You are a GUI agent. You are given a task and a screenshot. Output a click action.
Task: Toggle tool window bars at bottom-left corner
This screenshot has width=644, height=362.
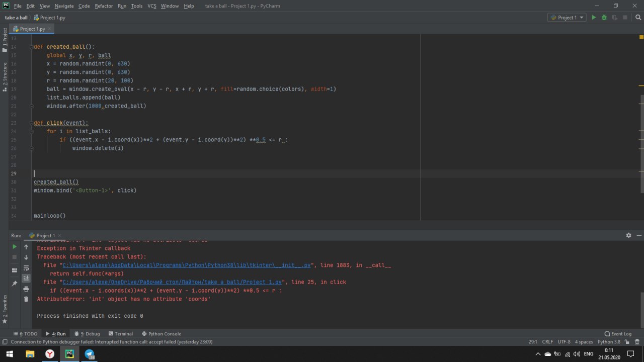tap(5, 342)
